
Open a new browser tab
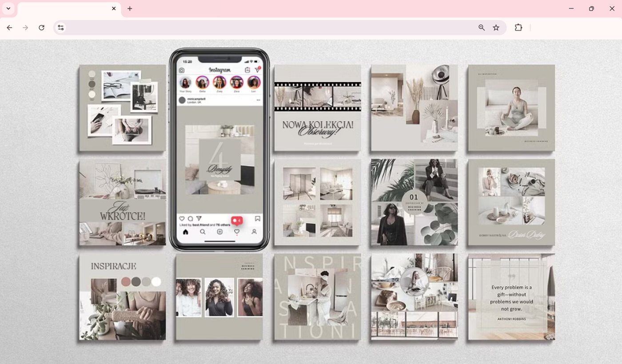click(130, 8)
